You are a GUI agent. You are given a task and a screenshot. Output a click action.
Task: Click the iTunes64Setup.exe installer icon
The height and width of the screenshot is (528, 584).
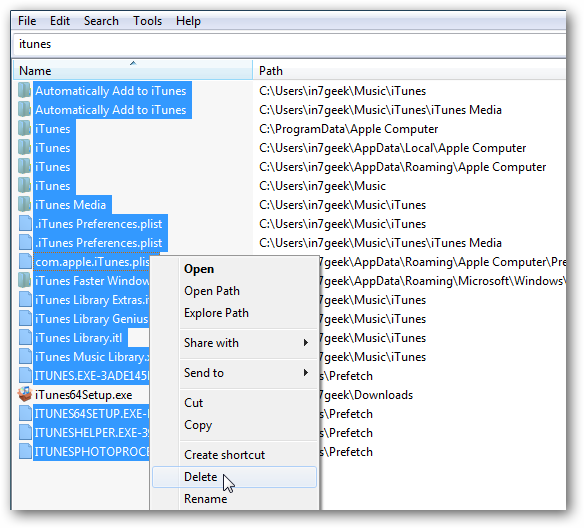pos(25,395)
